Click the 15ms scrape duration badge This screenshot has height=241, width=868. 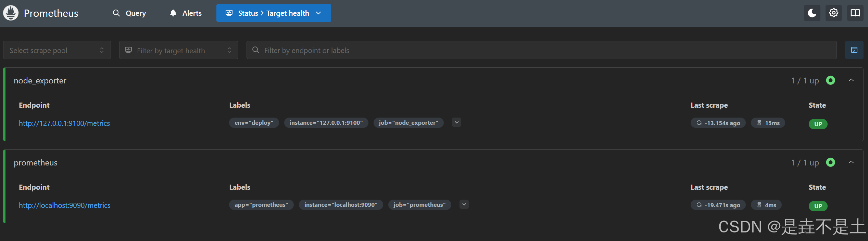coord(768,123)
